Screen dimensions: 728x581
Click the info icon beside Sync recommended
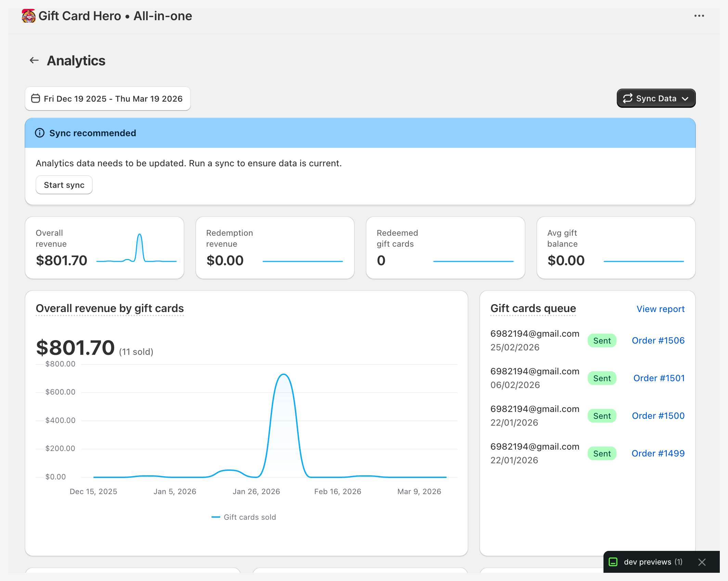coord(40,133)
